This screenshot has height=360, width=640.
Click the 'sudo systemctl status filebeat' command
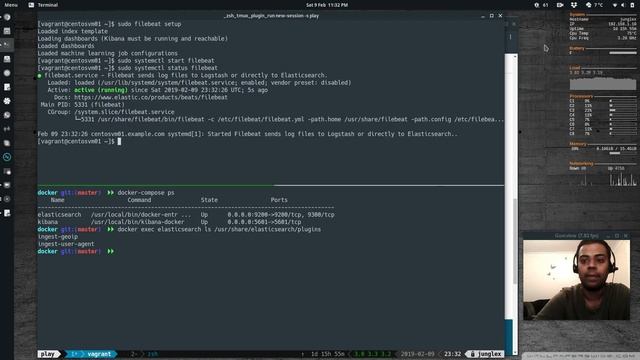click(x=168, y=68)
